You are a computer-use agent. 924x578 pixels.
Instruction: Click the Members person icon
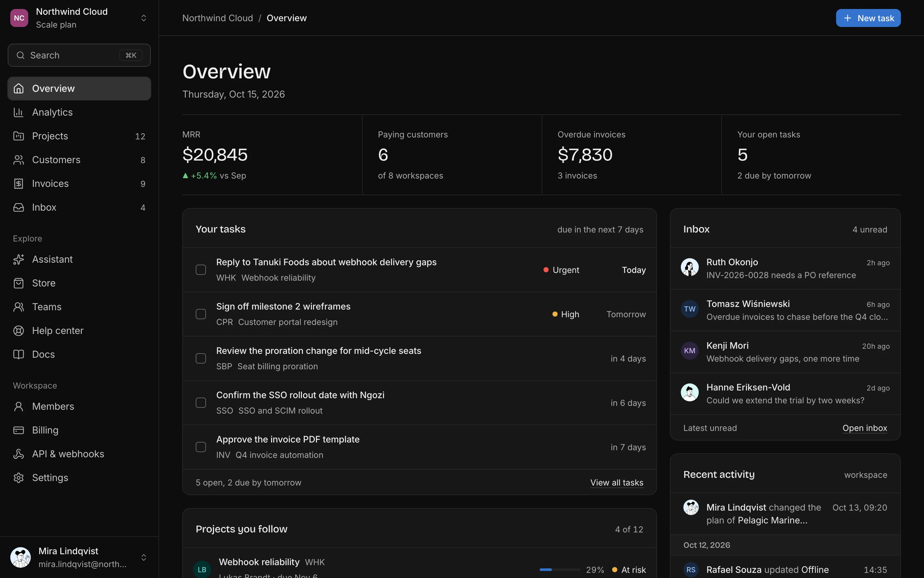tap(18, 406)
